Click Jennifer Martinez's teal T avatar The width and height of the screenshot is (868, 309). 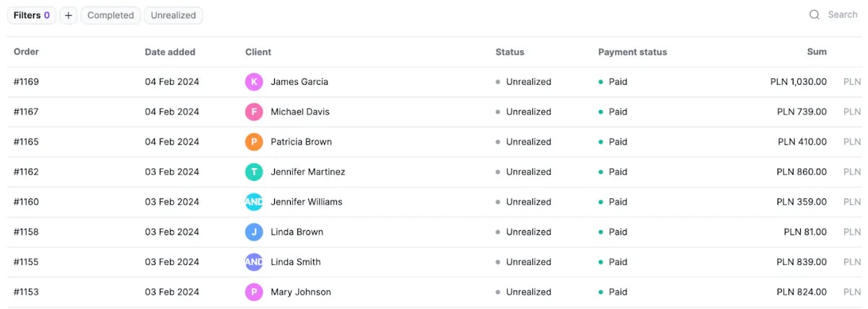click(x=254, y=172)
